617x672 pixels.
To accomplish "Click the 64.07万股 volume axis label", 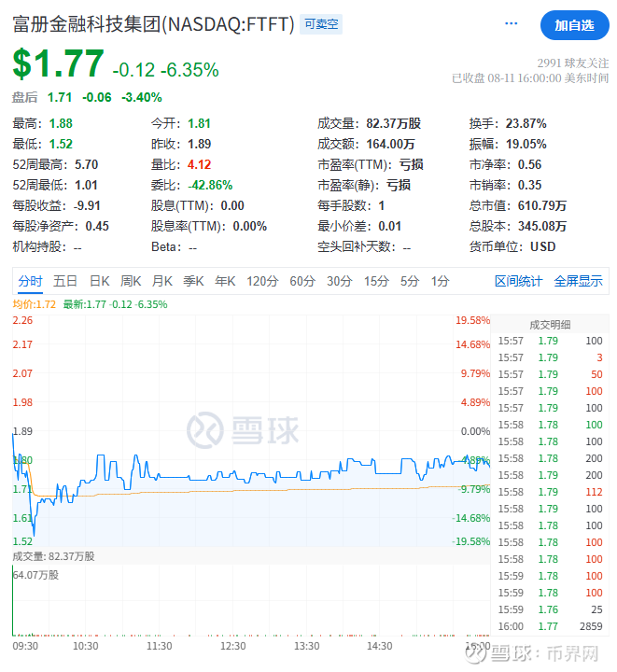I will [35, 575].
